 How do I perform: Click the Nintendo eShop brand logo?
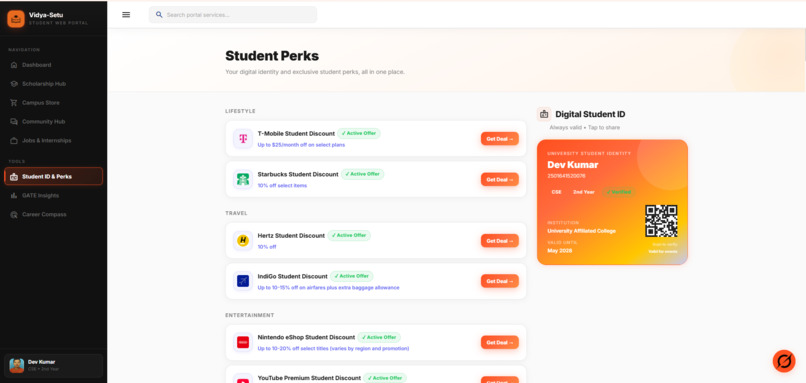[x=243, y=342]
